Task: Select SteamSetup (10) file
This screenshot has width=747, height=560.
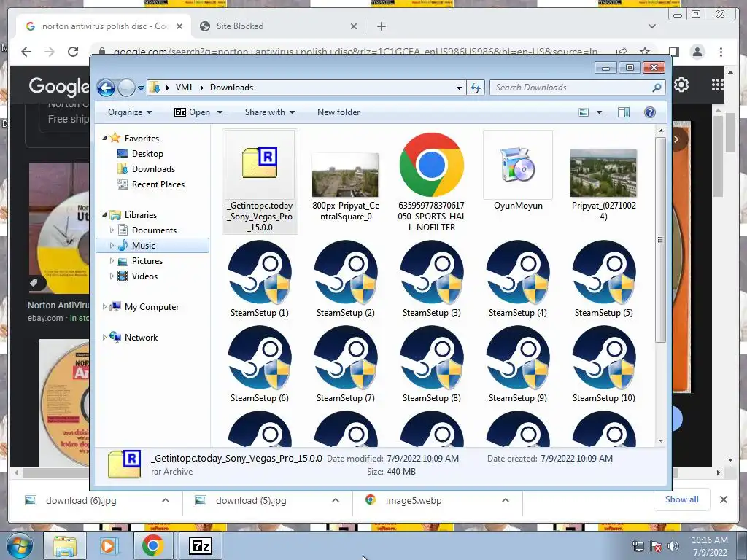Action: coord(603,365)
